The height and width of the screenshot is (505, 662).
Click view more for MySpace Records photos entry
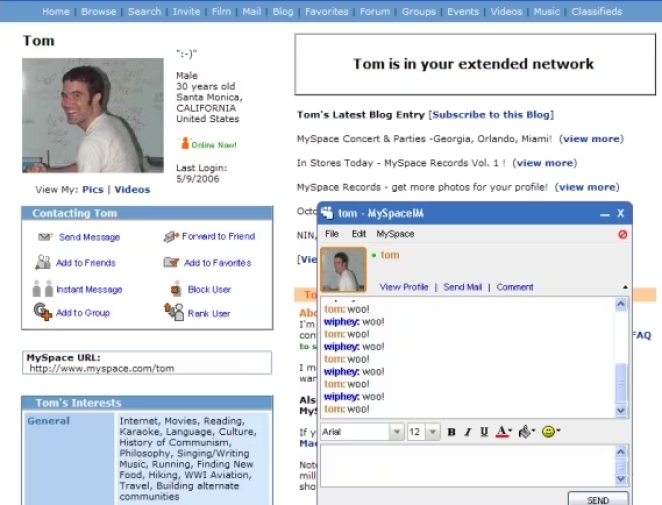pyautogui.click(x=587, y=187)
